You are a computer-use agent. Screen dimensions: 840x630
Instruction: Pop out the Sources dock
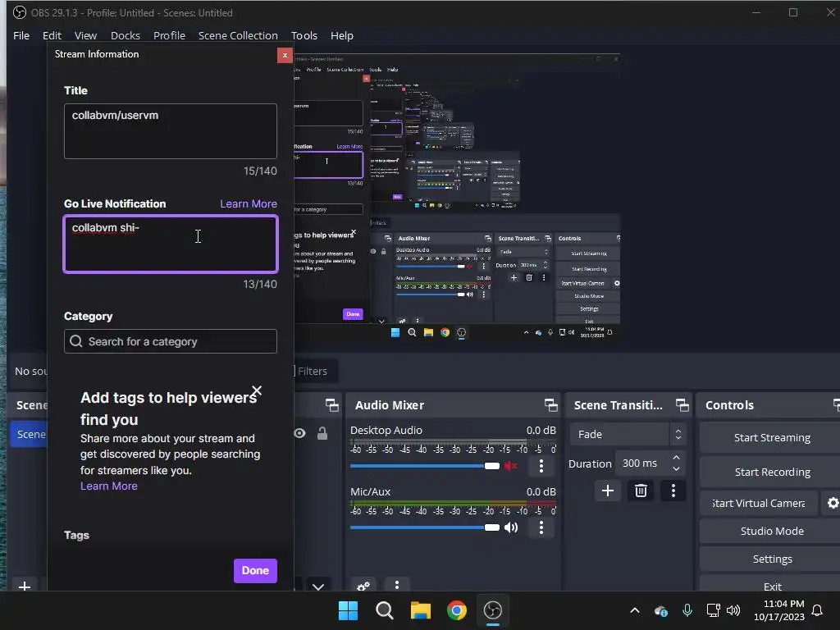click(332, 405)
